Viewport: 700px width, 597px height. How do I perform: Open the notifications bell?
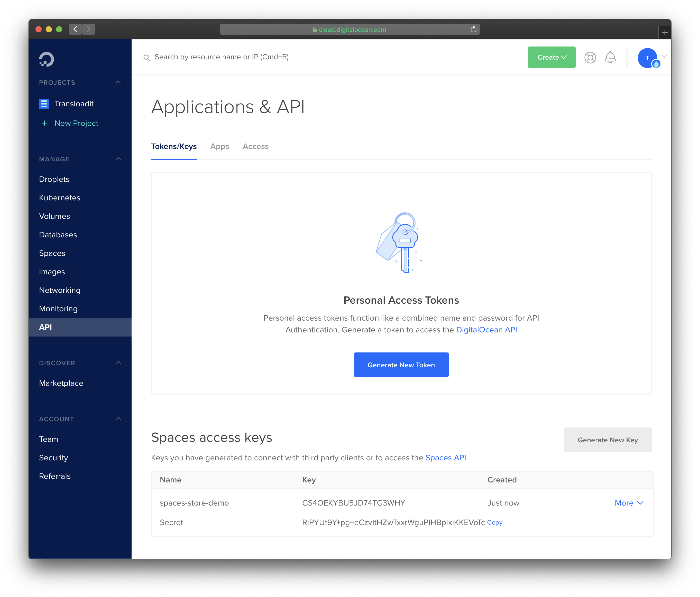click(610, 57)
